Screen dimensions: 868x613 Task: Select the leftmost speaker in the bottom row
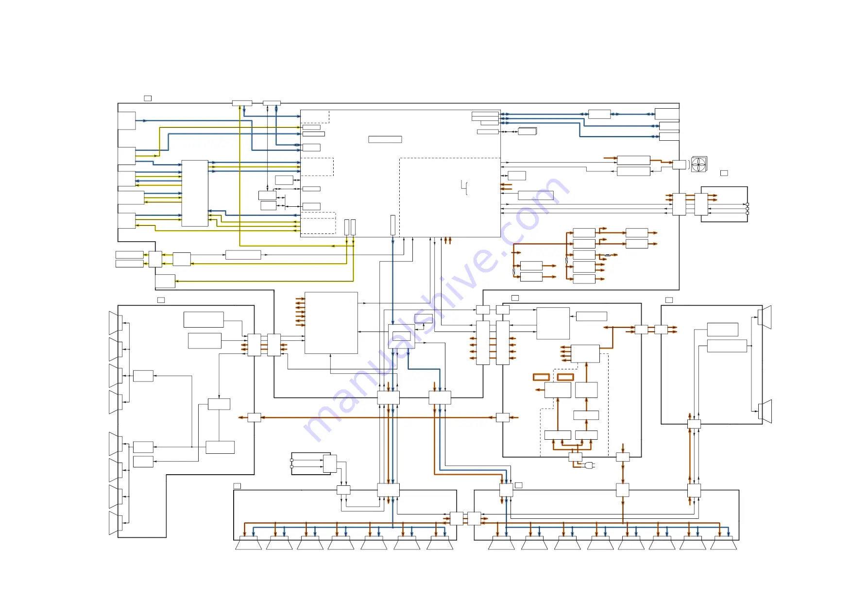tap(248, 543)
